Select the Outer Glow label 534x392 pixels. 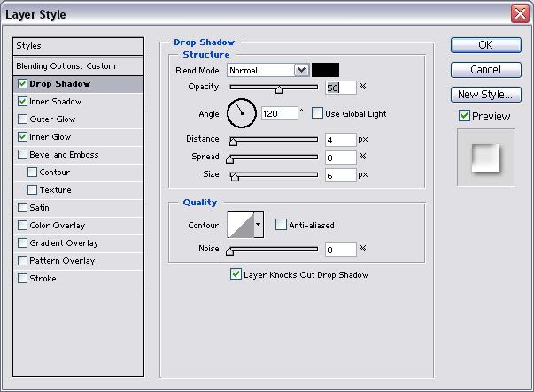pos(52,119)
